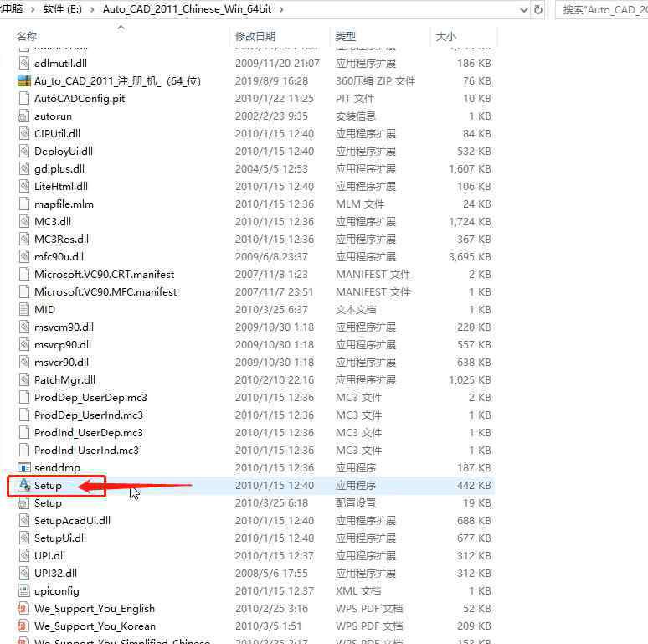This screenshot has width=648, height=644.
Task: Click the 360压缩 ZIP 文件 type cell
Action: point(375,81)
